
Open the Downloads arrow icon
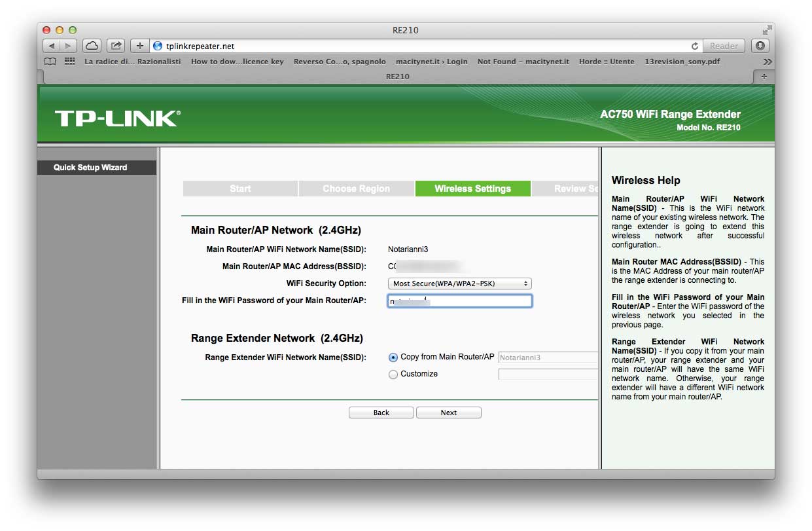760,46
